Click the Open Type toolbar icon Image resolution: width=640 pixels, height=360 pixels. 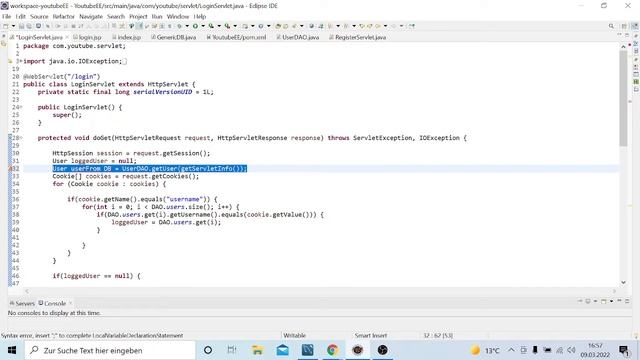coord(278,26)
